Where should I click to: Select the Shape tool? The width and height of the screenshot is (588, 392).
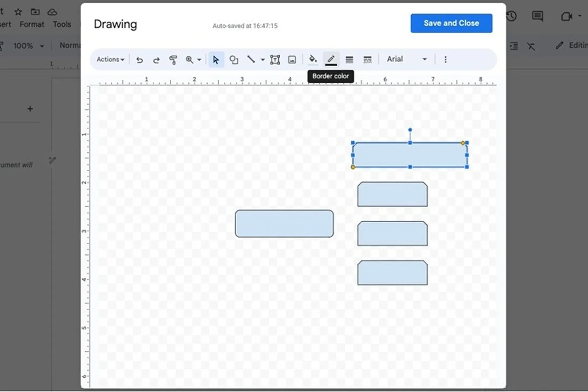click(234, 59)
